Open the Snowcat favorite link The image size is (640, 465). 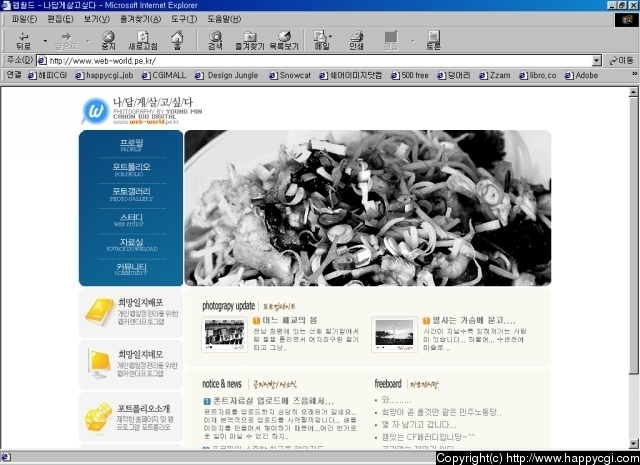[290, 75]
